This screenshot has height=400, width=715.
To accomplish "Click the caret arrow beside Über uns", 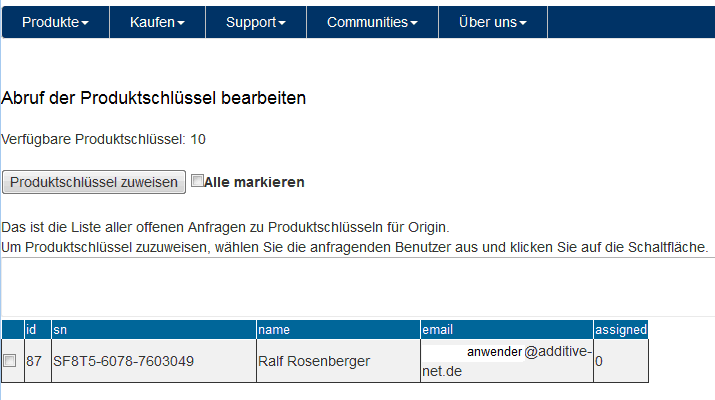I will [x=523, y=23].
